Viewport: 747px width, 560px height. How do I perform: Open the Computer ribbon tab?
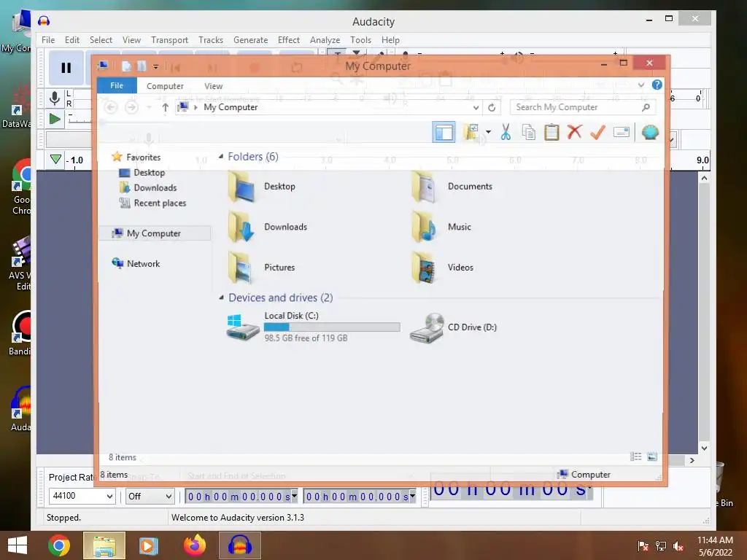pyautogui.click(x=165, y=86)
